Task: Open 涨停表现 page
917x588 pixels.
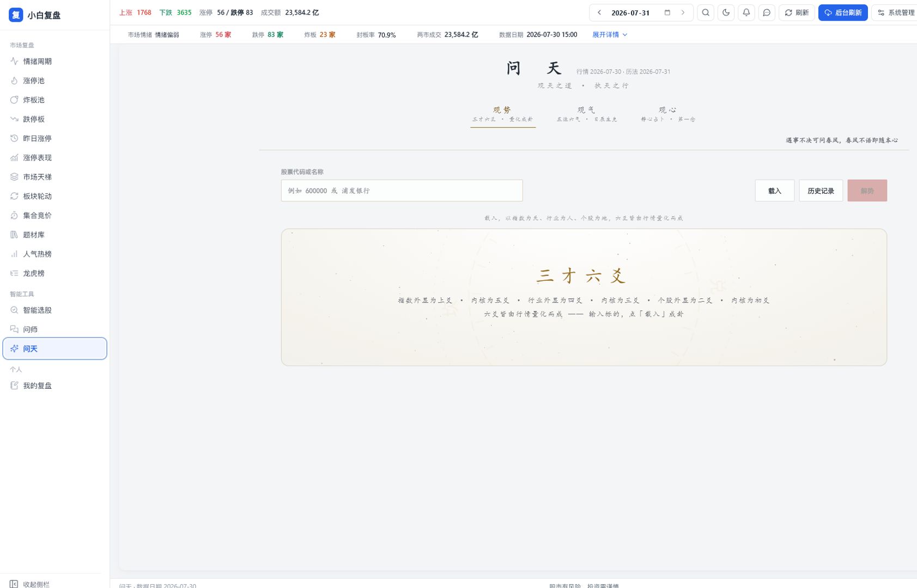Action: [x=54, y=158]
